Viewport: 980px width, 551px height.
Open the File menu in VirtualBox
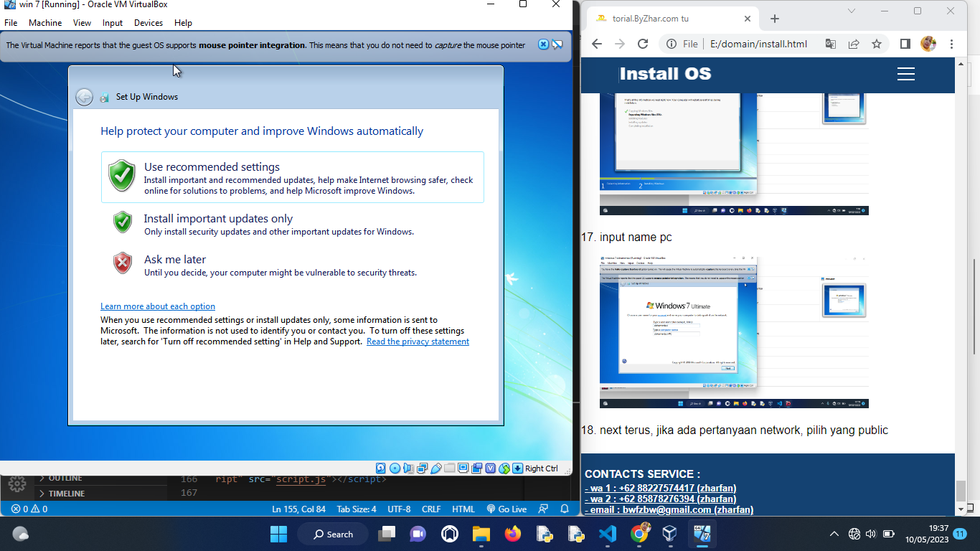pyautogui.click(x=11, y=23)
